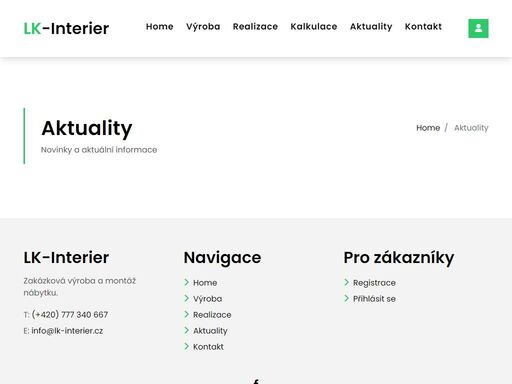
Task: Open Realizace link in footer navigation
Action: click(212, 315)
